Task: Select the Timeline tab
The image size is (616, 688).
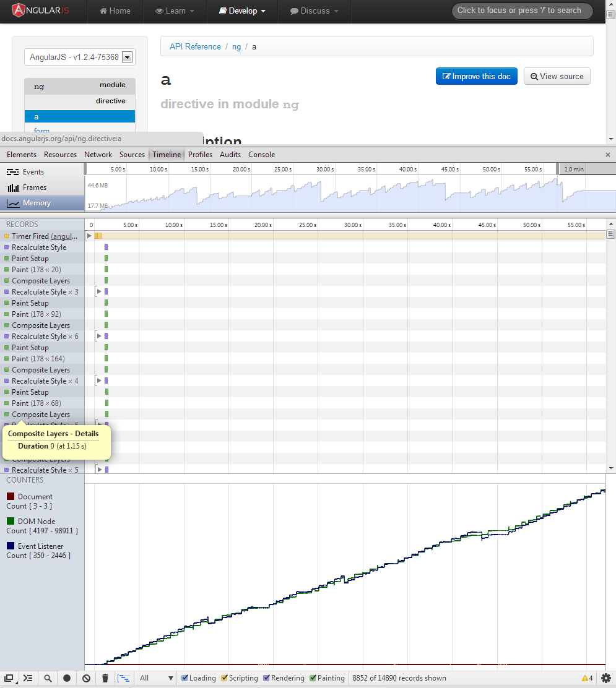Action: pos(167,155)
